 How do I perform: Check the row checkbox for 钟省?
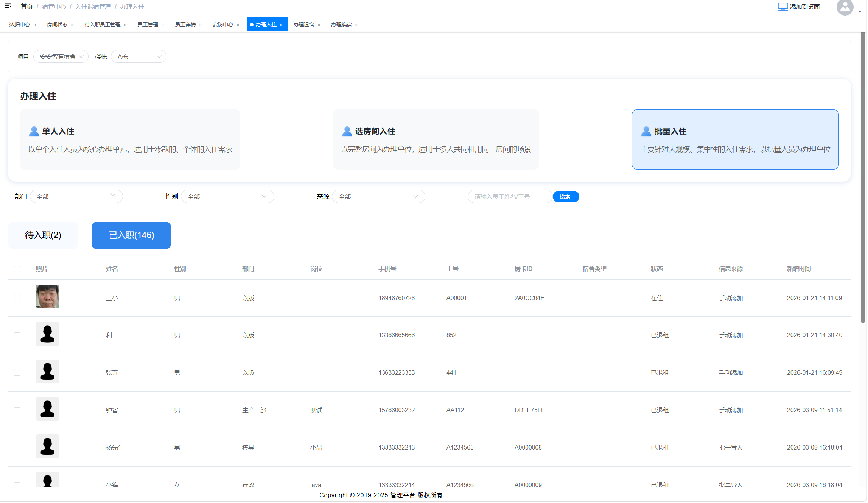point(17,410)
